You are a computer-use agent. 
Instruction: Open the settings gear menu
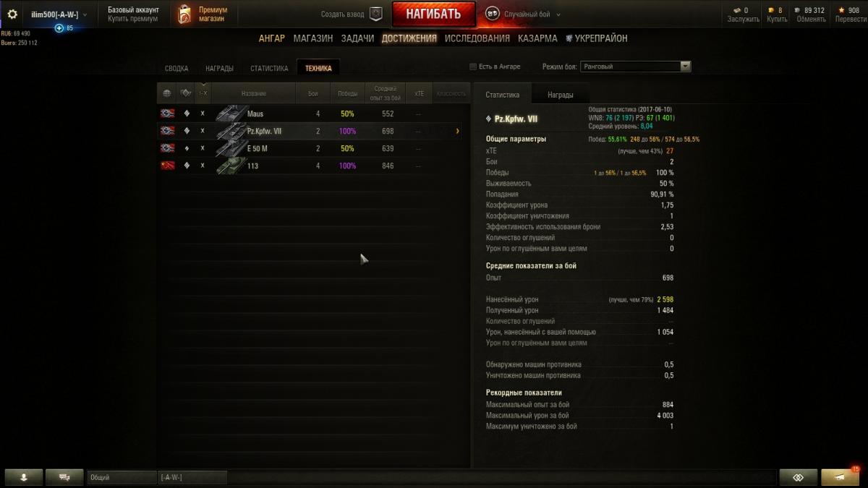[12, 14]
